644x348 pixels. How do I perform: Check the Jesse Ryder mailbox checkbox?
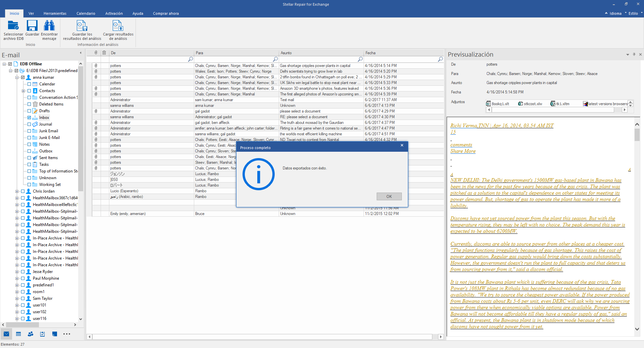coord(23,272)
